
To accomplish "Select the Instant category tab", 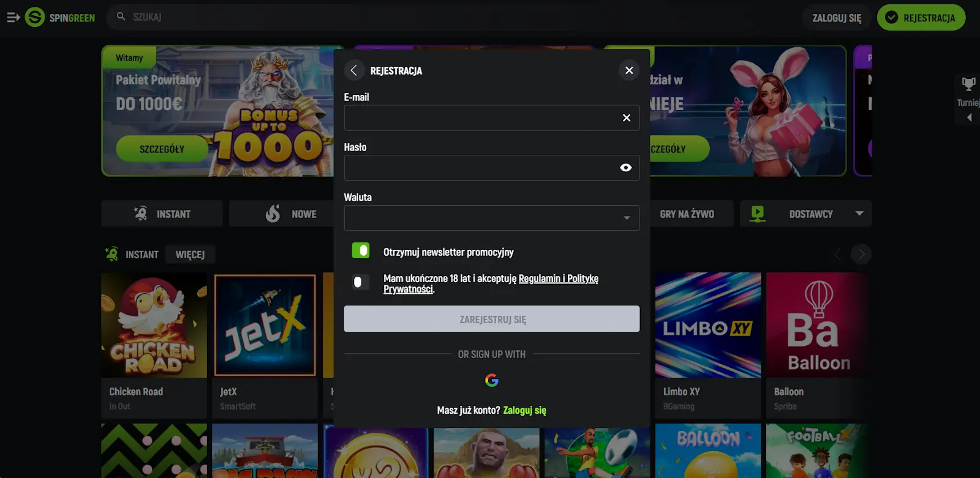I will tap(162, 214).
